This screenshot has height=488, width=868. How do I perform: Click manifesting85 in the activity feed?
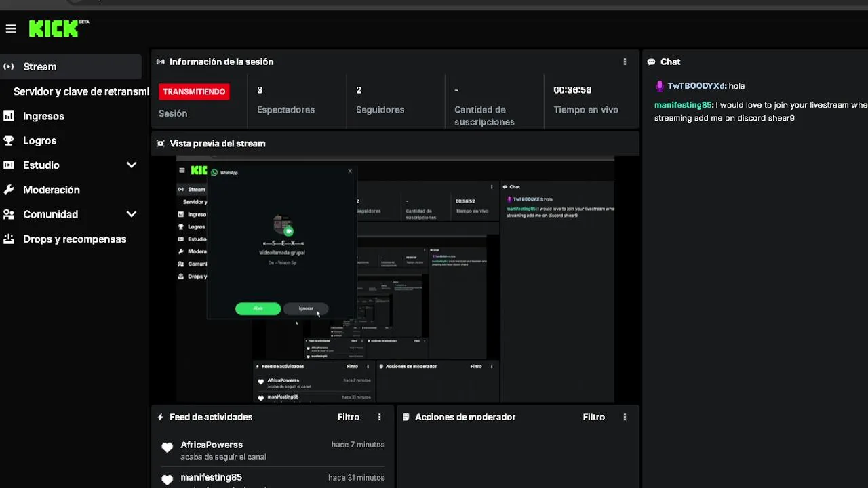coord(211,477)
